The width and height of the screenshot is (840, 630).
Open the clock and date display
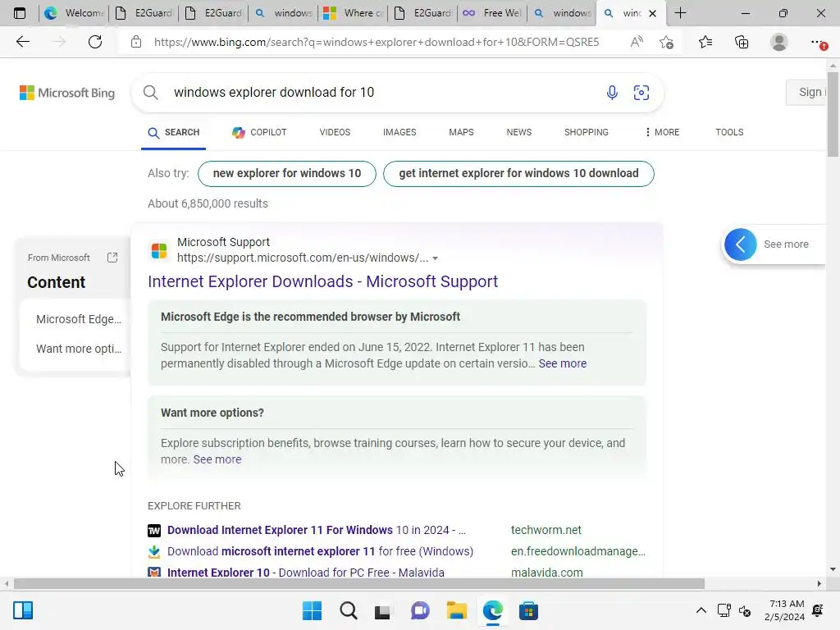pos(785,610)
